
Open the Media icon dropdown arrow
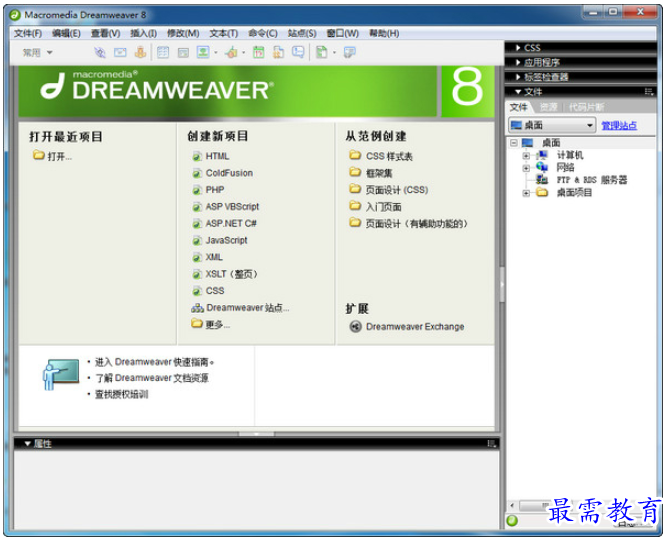244,53
